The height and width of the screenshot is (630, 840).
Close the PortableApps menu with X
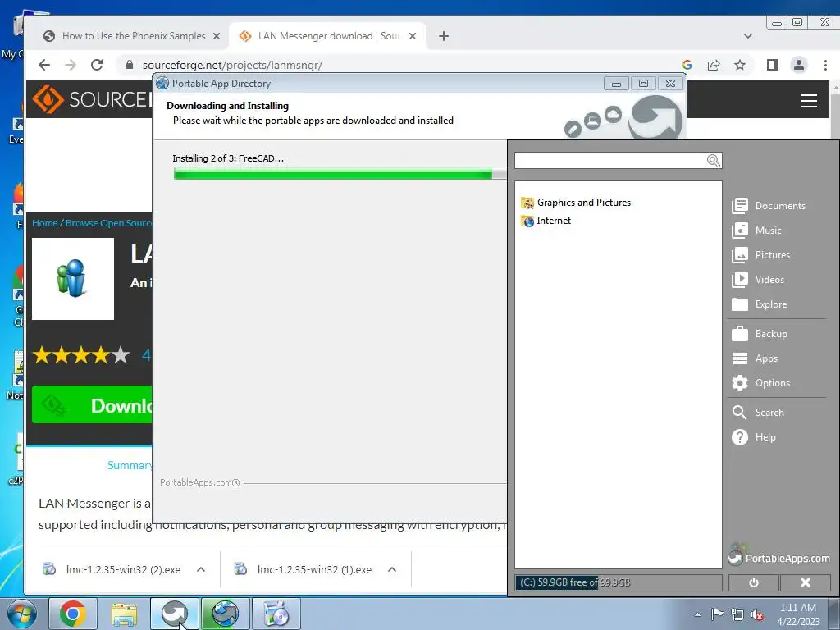[x=806, y=582]
